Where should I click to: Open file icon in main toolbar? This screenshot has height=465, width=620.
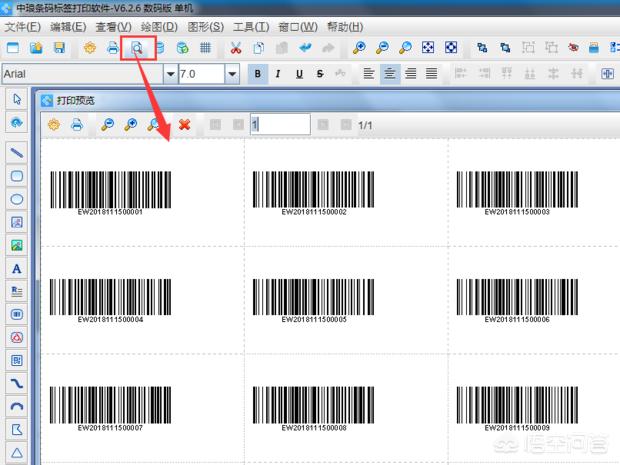click(x=36, y=48)
